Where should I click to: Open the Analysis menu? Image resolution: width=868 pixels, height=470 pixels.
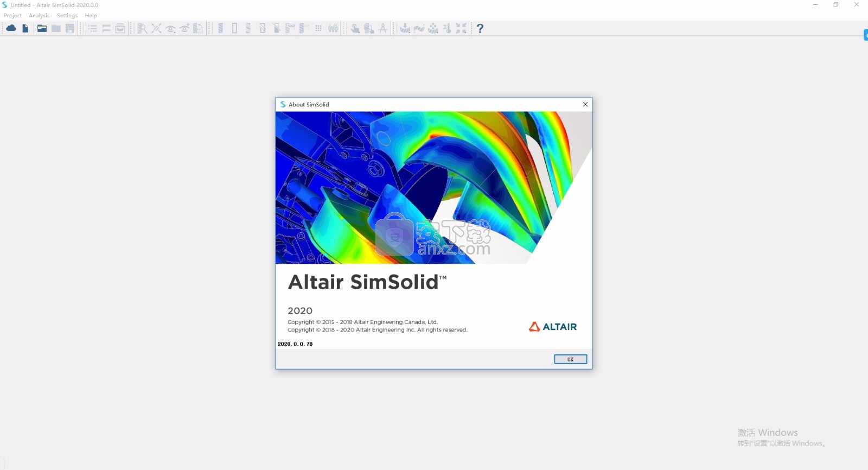[39, 16]
